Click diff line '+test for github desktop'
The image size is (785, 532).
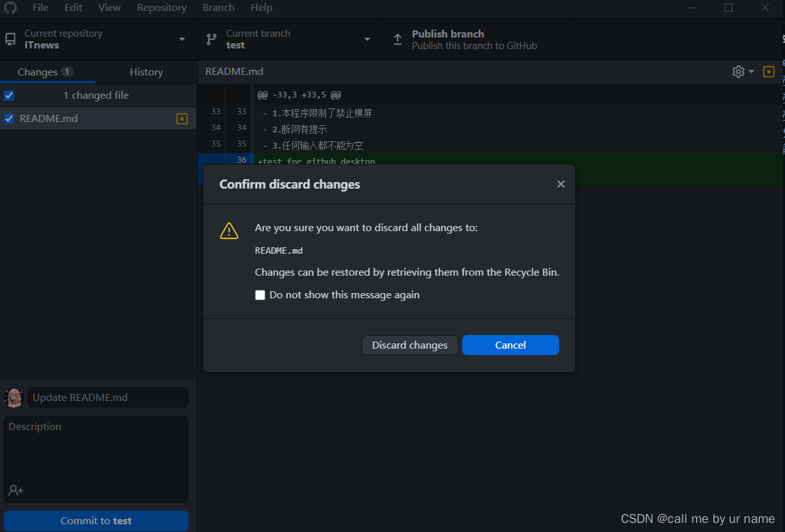[x=316, y=161]
